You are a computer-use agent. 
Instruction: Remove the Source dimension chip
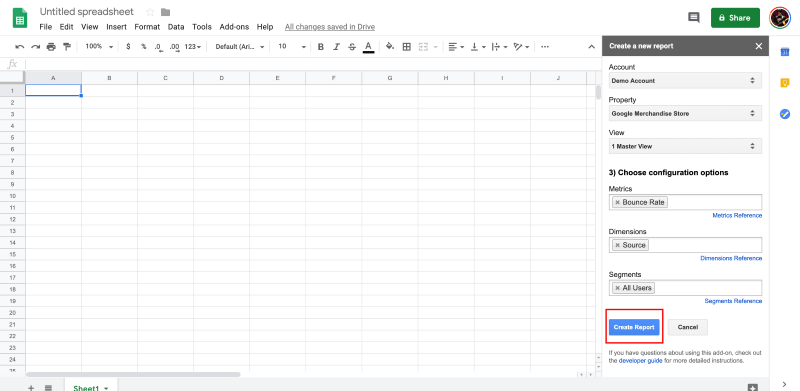(617, 245)
